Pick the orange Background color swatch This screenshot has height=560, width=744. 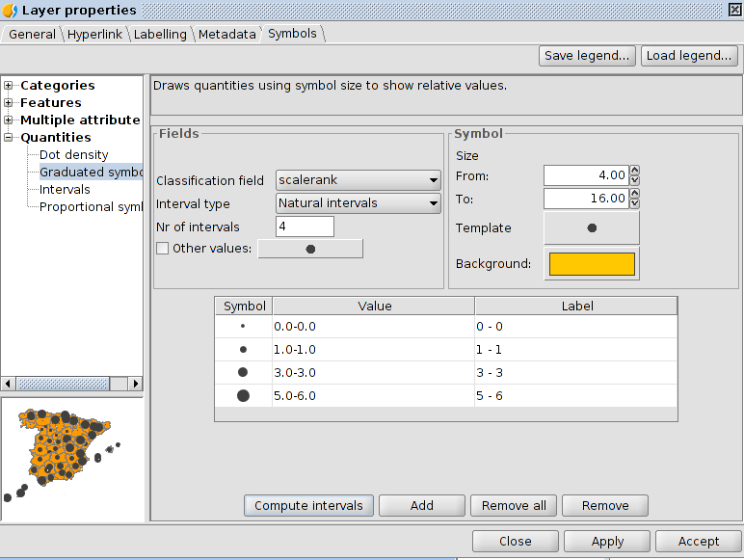(591, 264)
